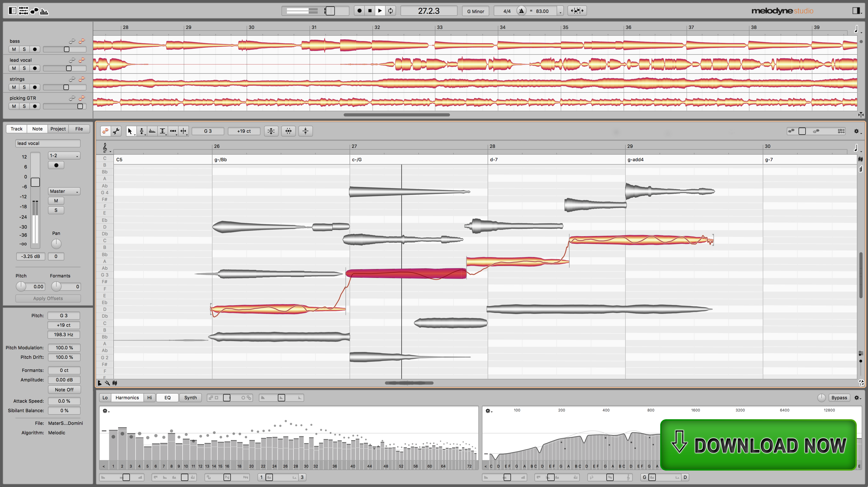Image resolution: width=868 pixels, height=487 pixels.
Task: Select the Synth tab
Action: (x=190, y=398)
